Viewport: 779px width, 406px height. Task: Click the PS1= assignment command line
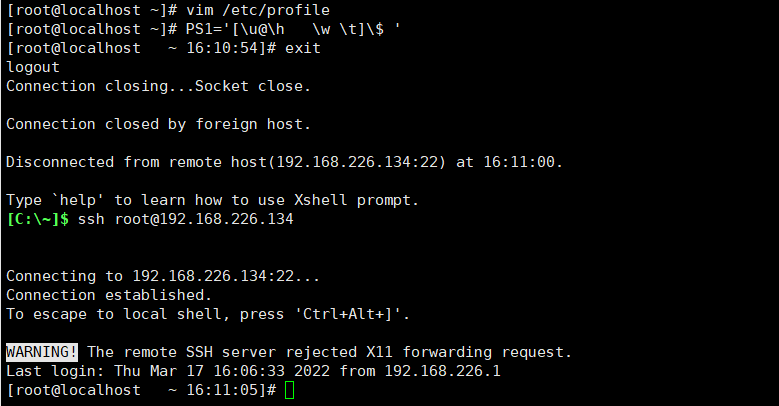pos(293,29)
